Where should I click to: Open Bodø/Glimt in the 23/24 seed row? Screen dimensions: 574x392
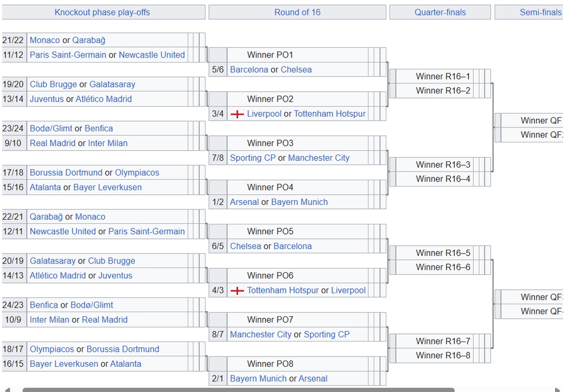point(51,129)
